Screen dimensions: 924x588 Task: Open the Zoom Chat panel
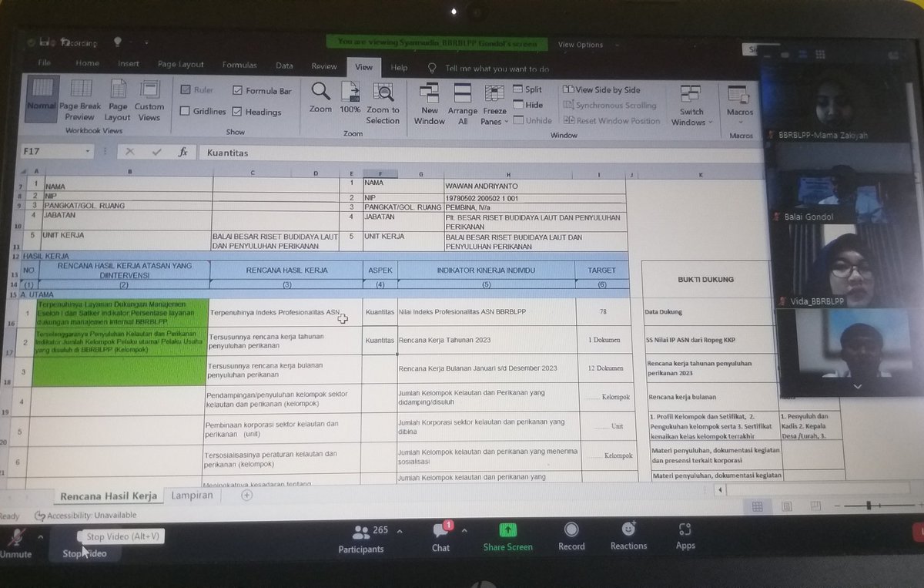click(x=441, y=539)
